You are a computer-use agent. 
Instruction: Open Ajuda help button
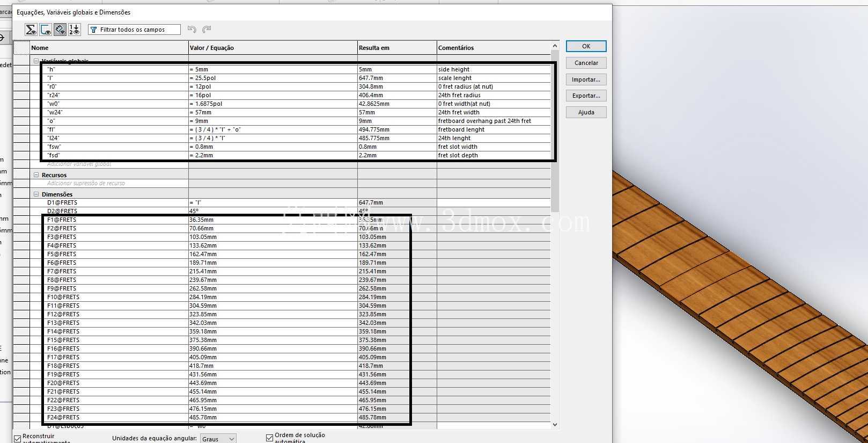pyautogui.click(x=586, y=112)
